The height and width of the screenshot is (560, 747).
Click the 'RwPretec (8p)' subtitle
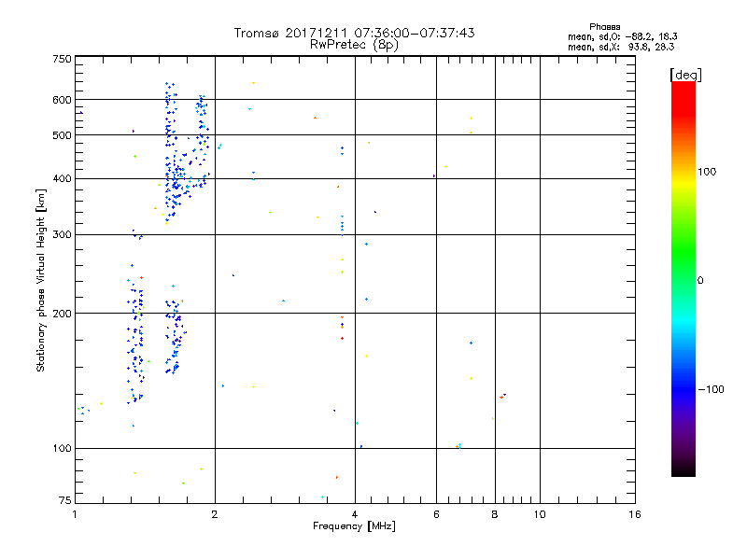coord(354,45)
